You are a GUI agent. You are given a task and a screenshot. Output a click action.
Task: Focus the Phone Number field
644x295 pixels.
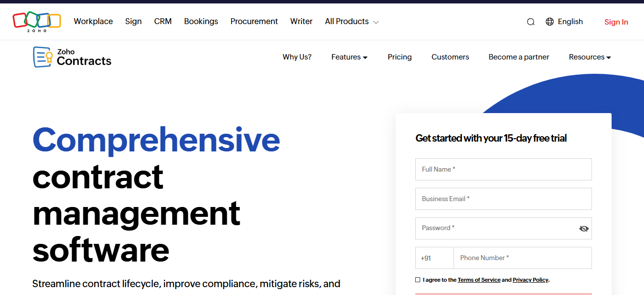523,258
